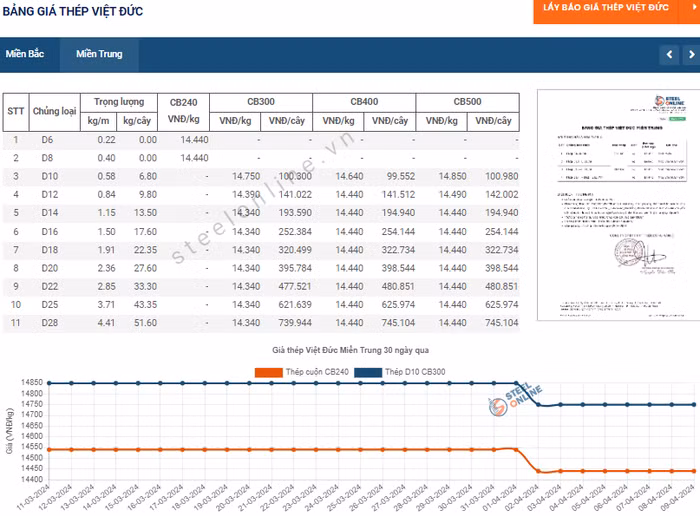Switch to the Miền Trung tab
The width and height of the screenshot is (700, 516).
pyautogui.click(x=99, y=54)
